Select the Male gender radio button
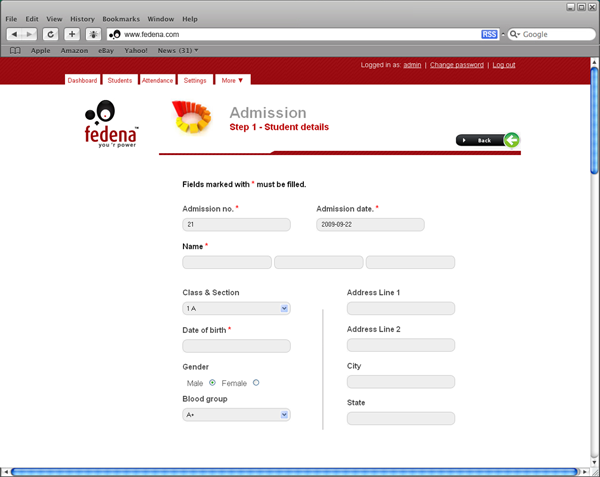600x477 pixels. tap(212, 383)
